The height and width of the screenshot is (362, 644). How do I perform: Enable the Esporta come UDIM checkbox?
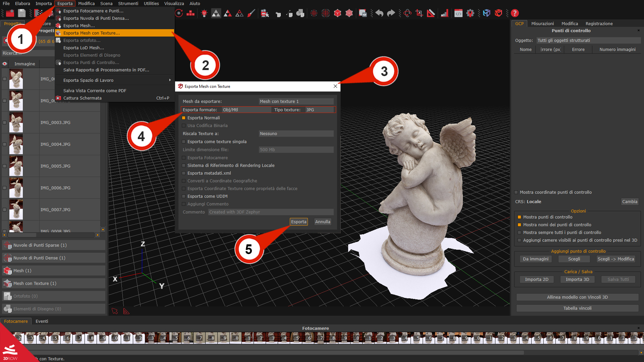click(x=184, y=196)
